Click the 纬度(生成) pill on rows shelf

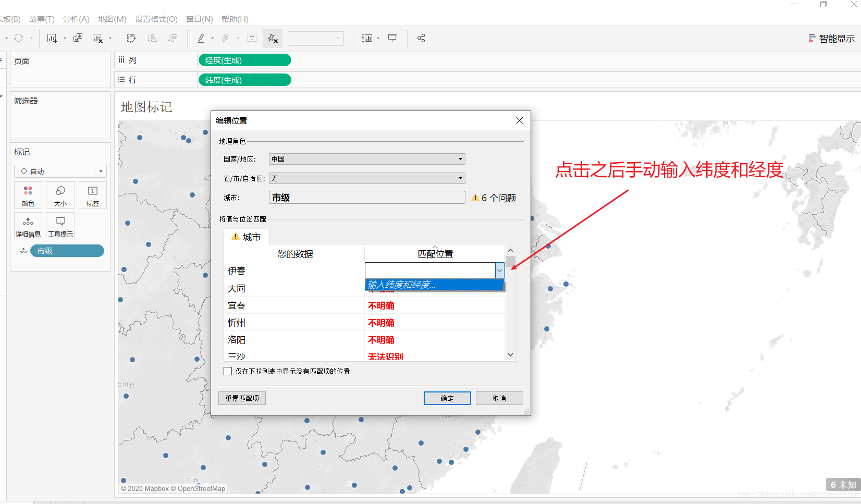(x=244, y=80)
